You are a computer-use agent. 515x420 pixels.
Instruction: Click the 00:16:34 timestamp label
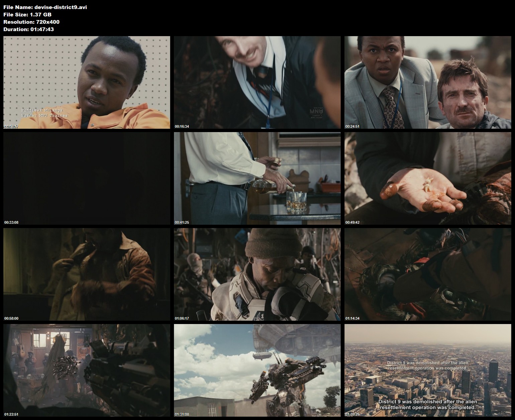coord(182,126)
